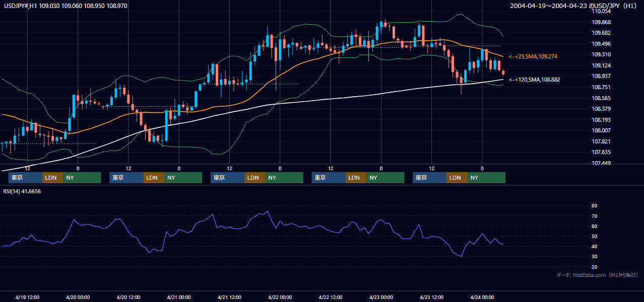Click the 4/23 00:00 date label
Image resolution: width=644 pixels, height=302 pixels.
click(x=381, y=297)
